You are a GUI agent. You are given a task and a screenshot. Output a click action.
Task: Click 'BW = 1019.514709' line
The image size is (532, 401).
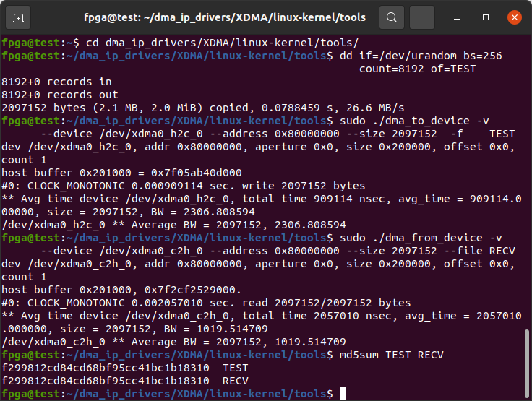pyautogui.click(x=134, y=329)
